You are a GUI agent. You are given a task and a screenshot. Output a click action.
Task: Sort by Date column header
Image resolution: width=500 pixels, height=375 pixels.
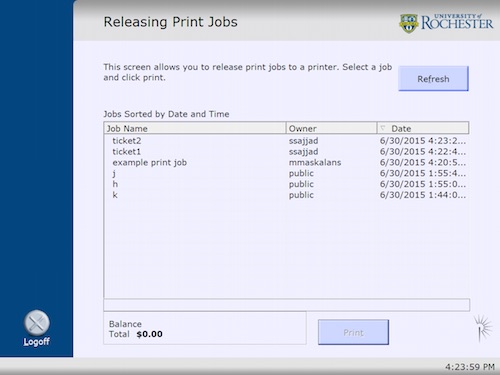pyautogui.click(x=423, y=128)
